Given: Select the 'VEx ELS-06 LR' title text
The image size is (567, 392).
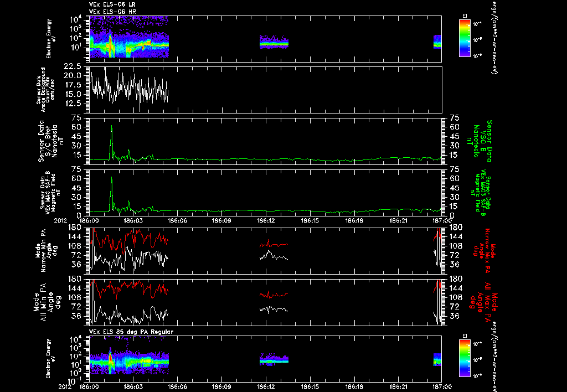Looking at the screenshot, I should (x=112, y=4).
